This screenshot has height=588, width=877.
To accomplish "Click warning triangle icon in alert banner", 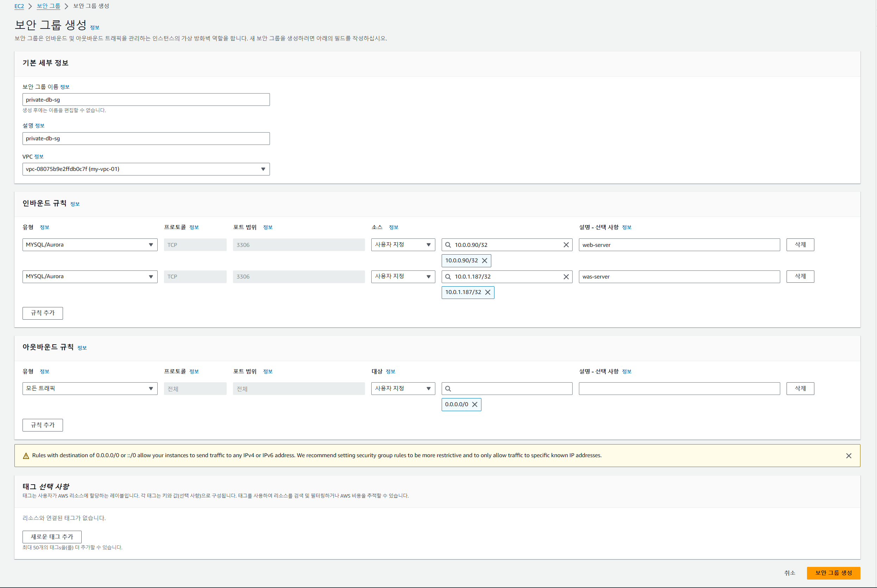I will click(x=26, y=456).
